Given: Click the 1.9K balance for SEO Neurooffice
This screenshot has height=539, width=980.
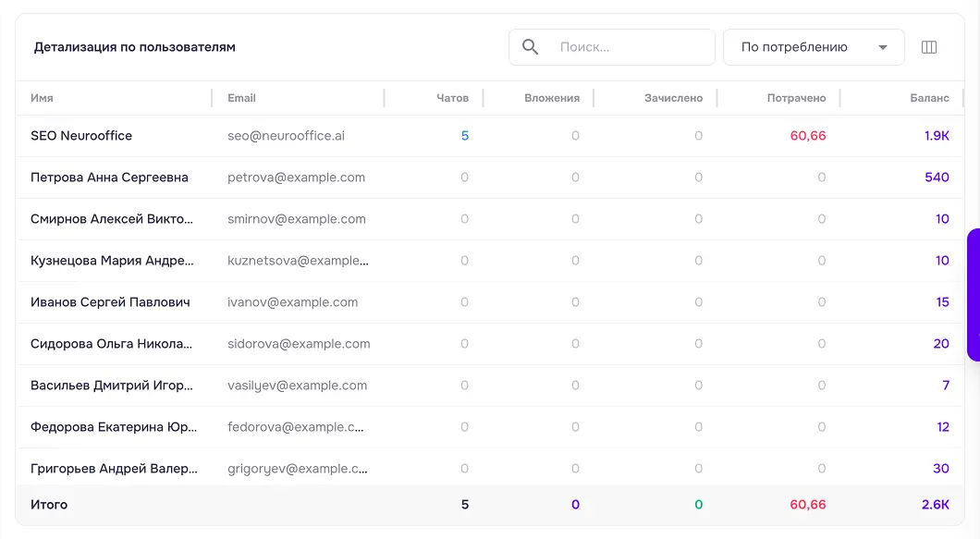Looking at the screenshot, I should [937, 136].
